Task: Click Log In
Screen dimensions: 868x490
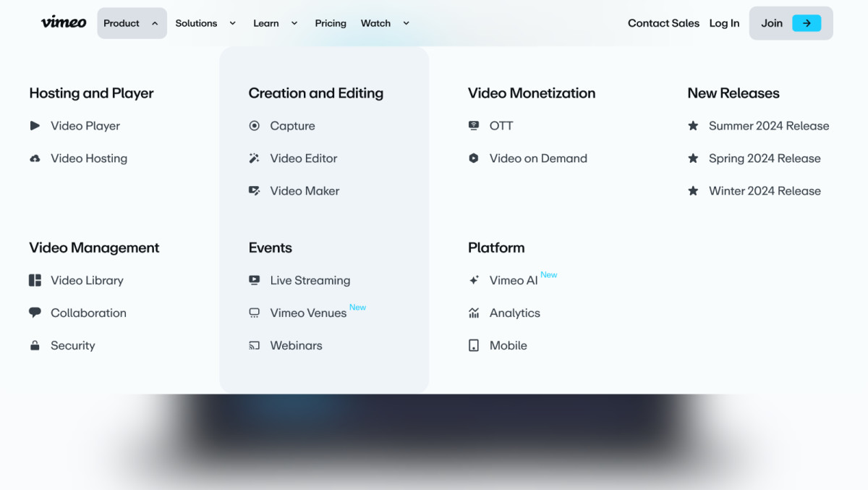Action: point(724,23)
